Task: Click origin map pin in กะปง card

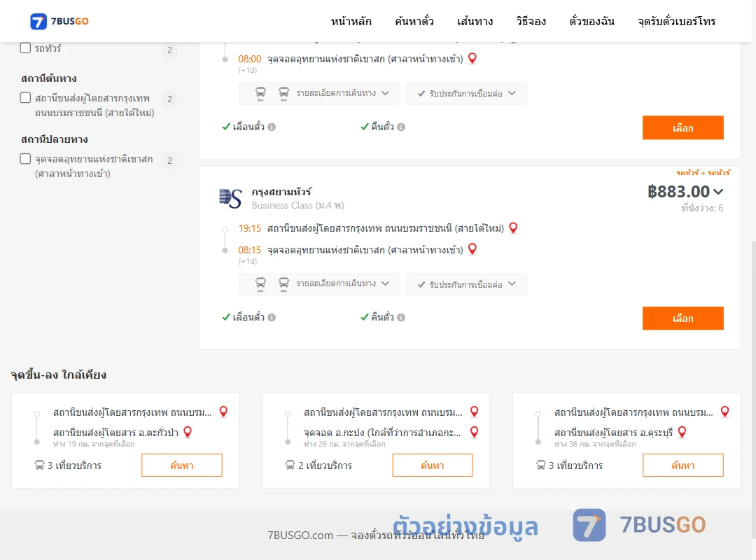Action: [x=475, y=412]
